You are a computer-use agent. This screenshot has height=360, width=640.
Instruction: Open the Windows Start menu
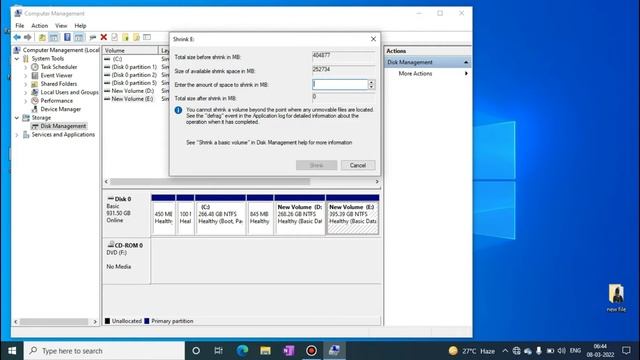pos(12,351)
